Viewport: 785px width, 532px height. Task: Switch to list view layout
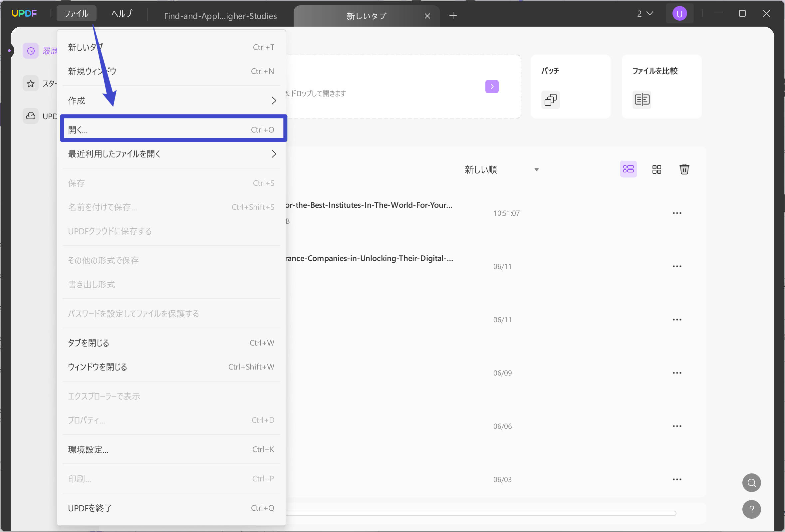(x=628, y=169)
